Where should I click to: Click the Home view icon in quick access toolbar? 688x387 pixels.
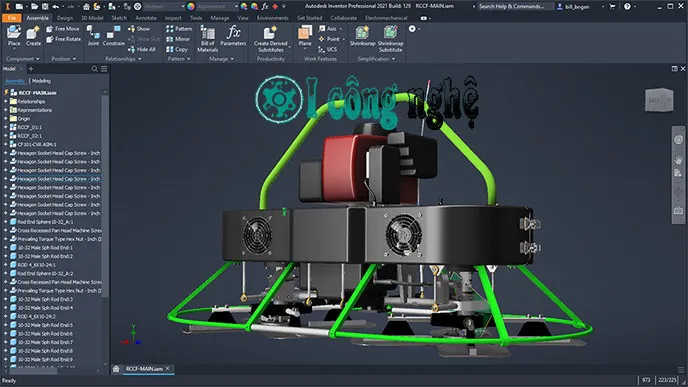click(x=86, y=7)
